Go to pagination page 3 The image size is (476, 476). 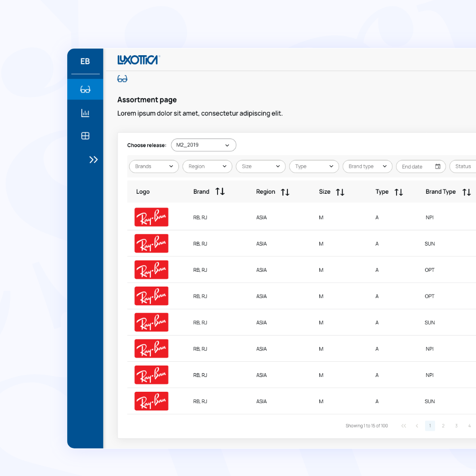tap(456, 426)
